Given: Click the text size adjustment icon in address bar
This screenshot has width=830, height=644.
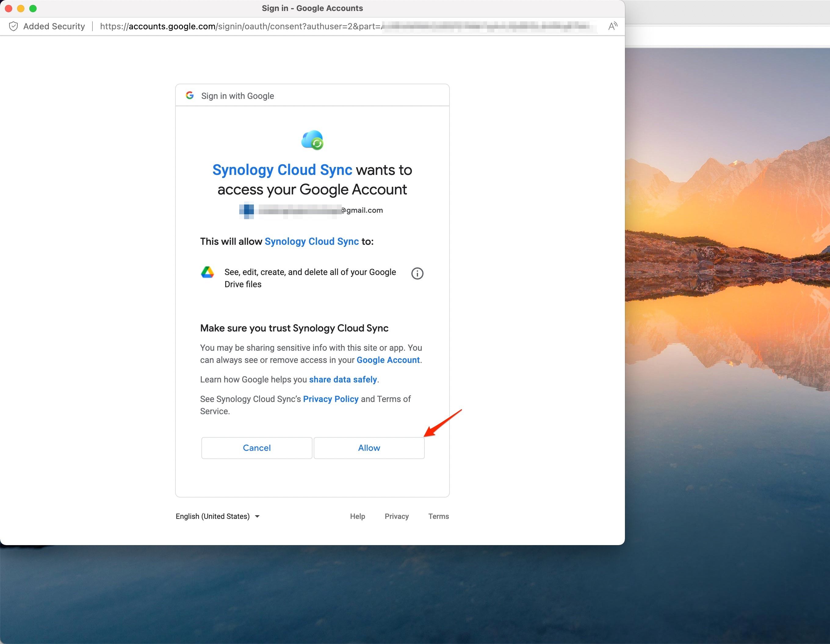Looking at the screenshot, I should tap(613, 26).
